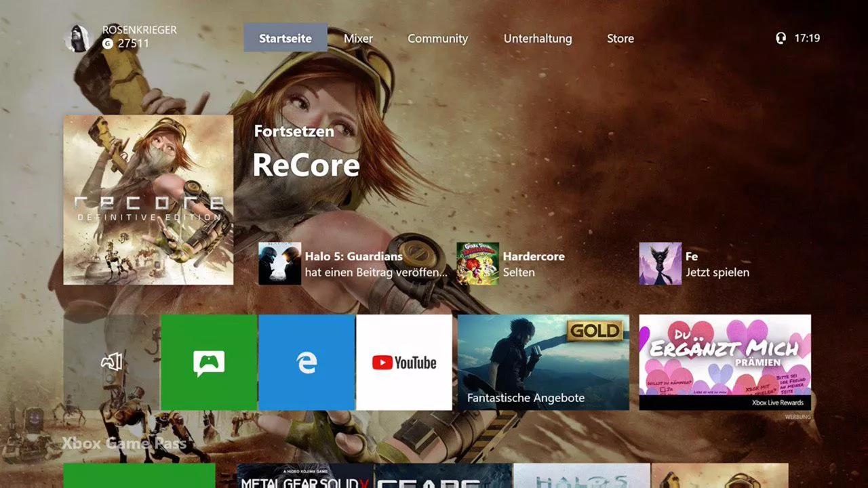Image resolution: width=868 pixels, height=488 pixels.
Task: Launch the YouTube app tile
Action: 404,362
